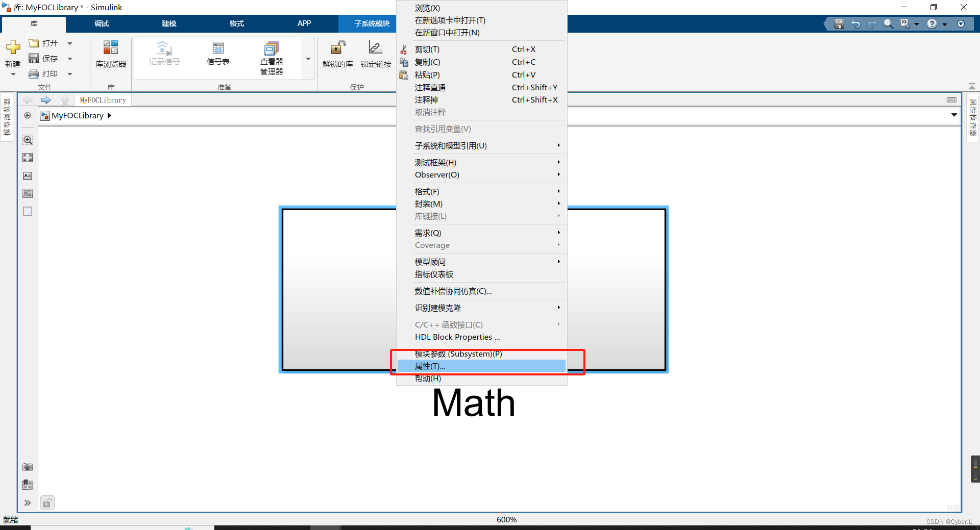Viewport: 980px width, 530px height.
Task: Expand the 保存 dropdown arrow
Action: coord(70,59)
